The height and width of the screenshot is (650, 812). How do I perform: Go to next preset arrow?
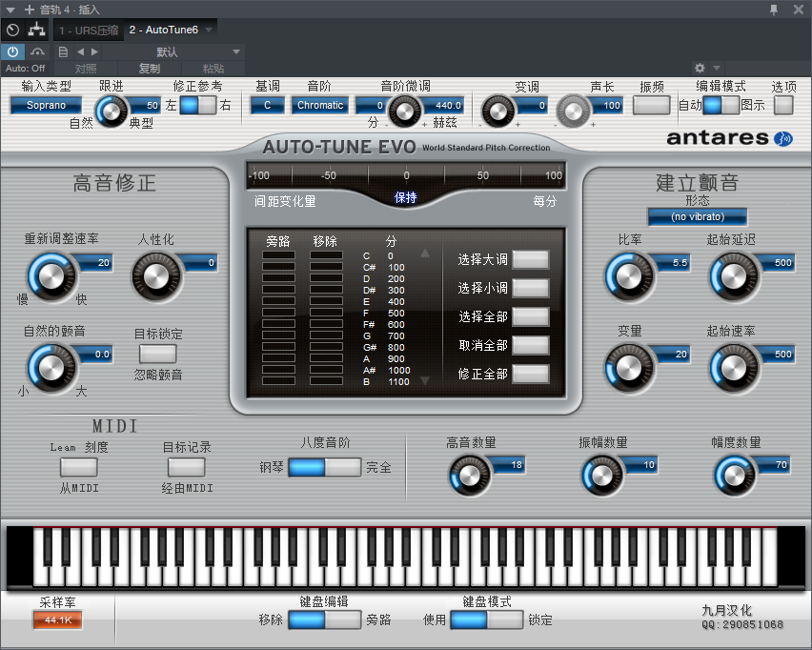(94, 51)
